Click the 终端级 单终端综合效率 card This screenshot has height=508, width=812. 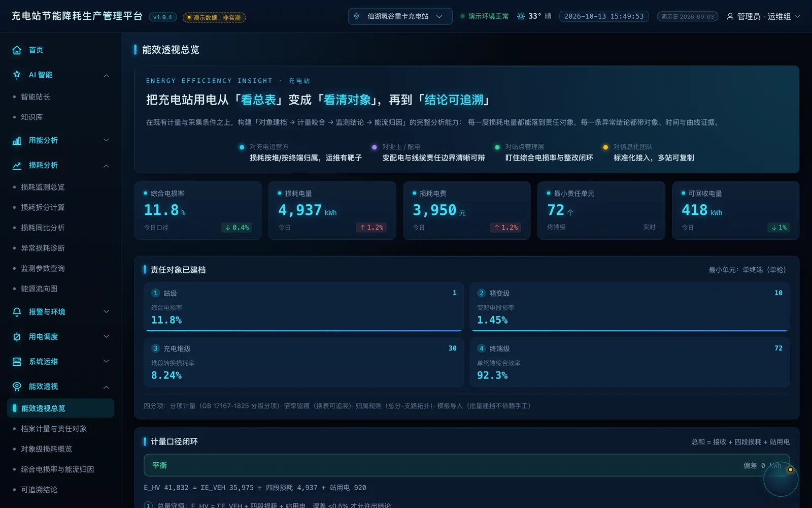(x=629, y=362)
